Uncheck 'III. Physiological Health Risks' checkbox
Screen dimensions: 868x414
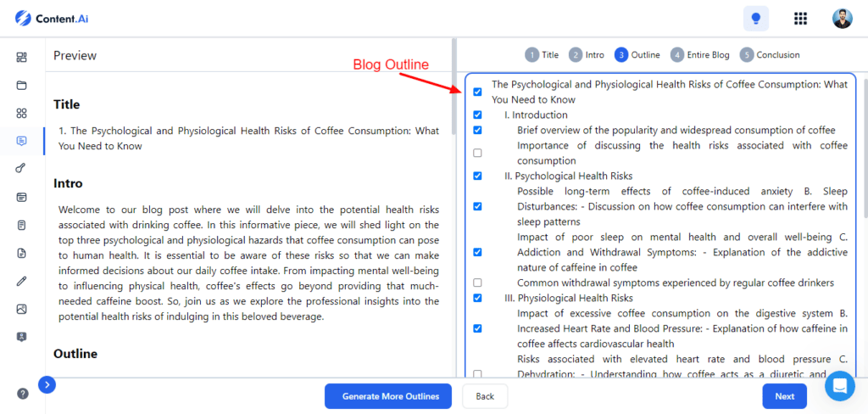pos(478,298)
